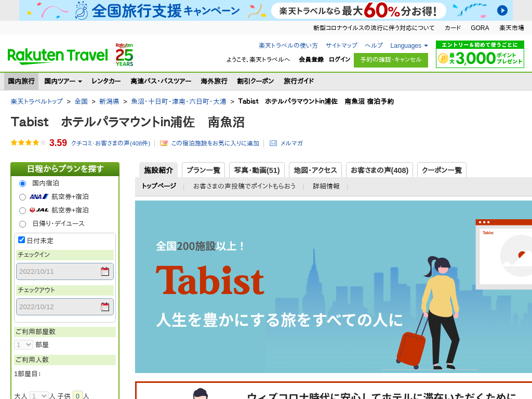This screenshot has height=399, width=532.
Task: Expand the 国内ツアー menu
Action: click(x=63, y=81)
